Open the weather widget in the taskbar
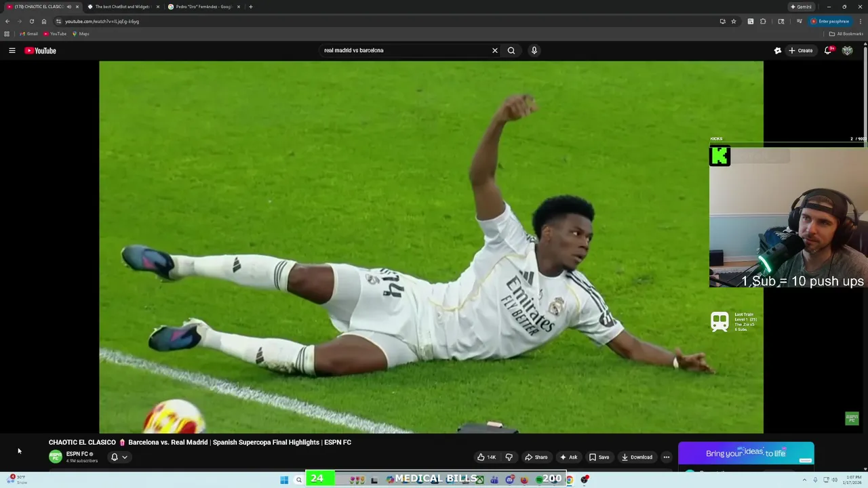Image resolution: width=868 pixels, height=488 pixels. coord(16,480)
